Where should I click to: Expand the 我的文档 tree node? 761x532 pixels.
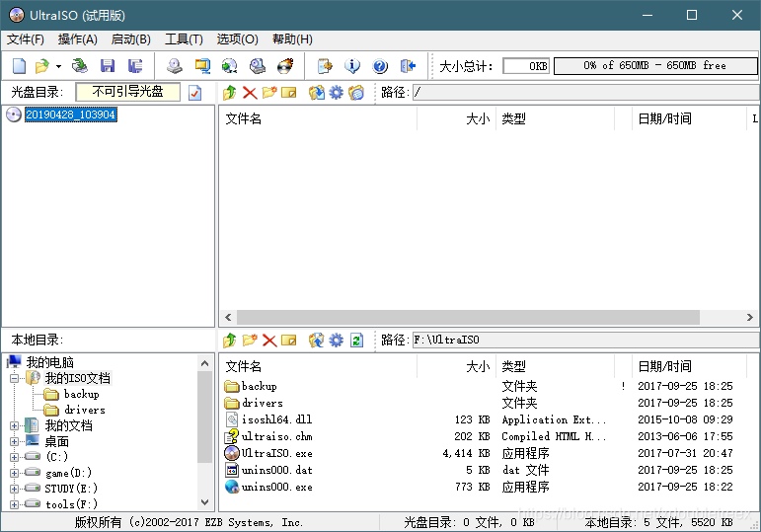(x=15, y=425)
